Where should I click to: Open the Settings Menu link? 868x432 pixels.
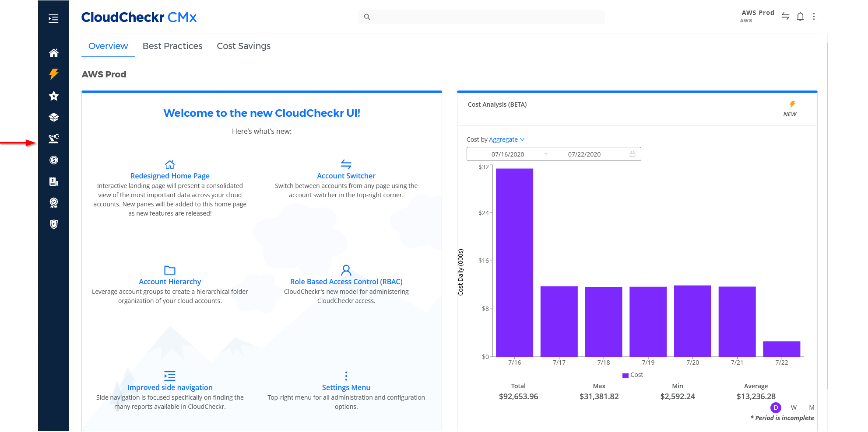tap(346, 387)
